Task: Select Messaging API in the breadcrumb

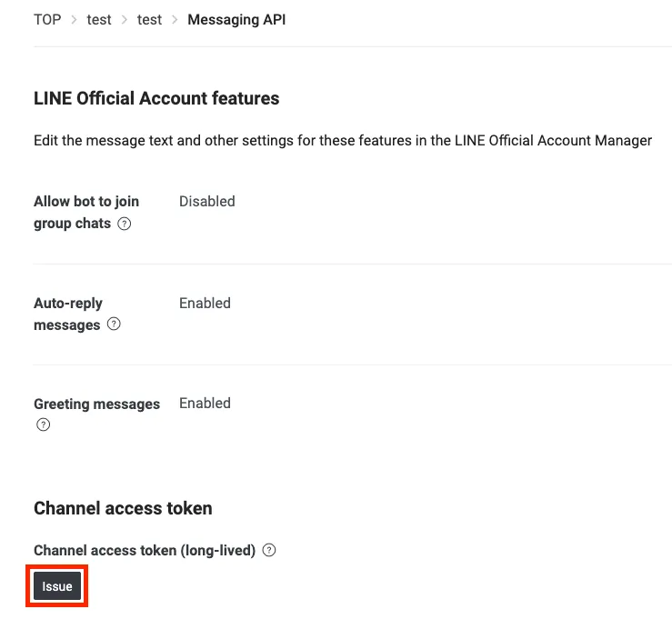Action: click(x=236, y=19)
